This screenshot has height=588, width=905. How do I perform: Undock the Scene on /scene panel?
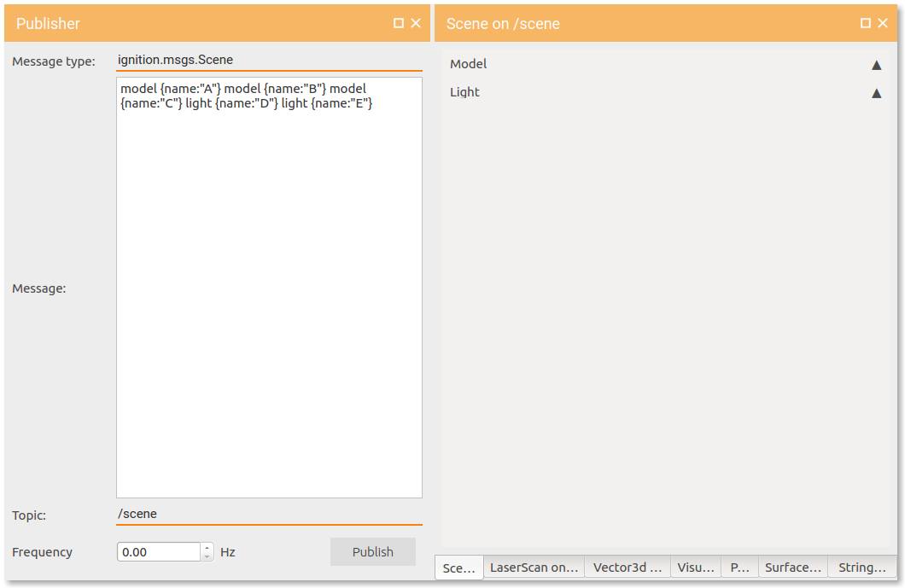(x=865, y=23)
